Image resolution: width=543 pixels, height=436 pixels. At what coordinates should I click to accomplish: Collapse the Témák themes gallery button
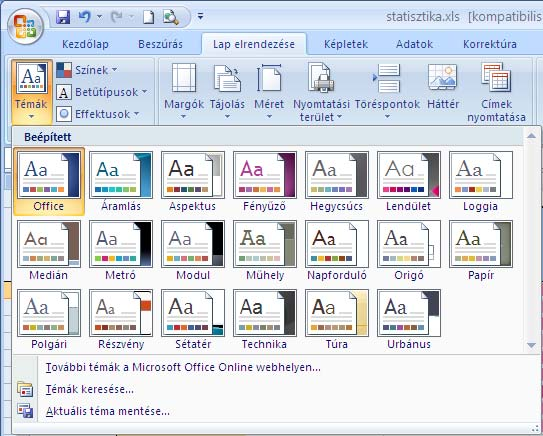coord(32,91)
